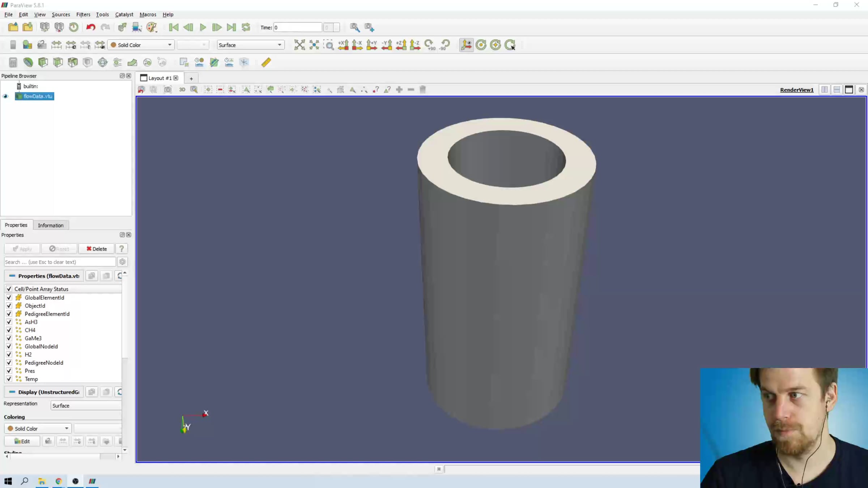Apply the Stream Tracer filter icon
868x488 pixels.
pyautogui.click(x=117, y=63)
